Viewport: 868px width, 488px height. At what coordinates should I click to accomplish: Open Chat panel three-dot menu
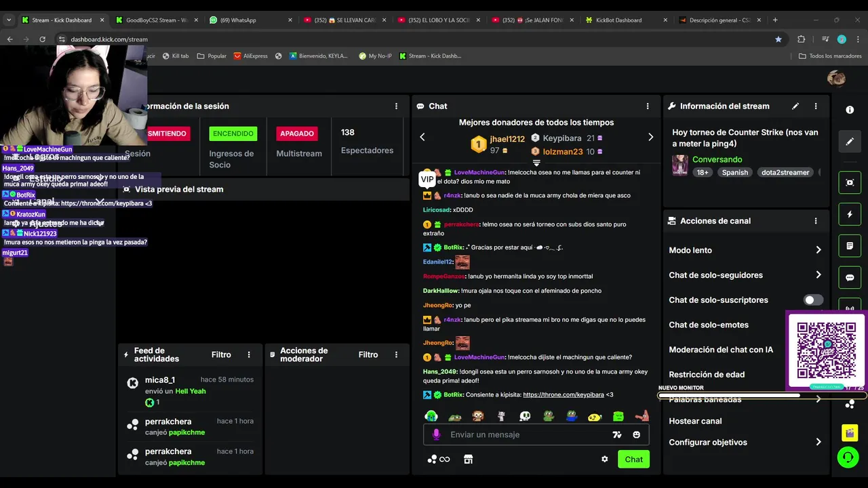click(x=648, y=106)
